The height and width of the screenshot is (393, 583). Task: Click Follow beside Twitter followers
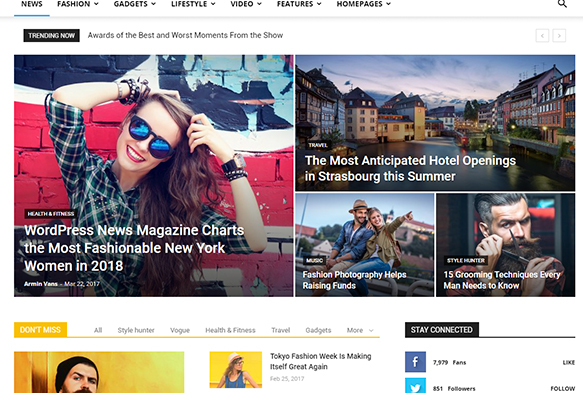pyautogui.click(x=563, y=389)
